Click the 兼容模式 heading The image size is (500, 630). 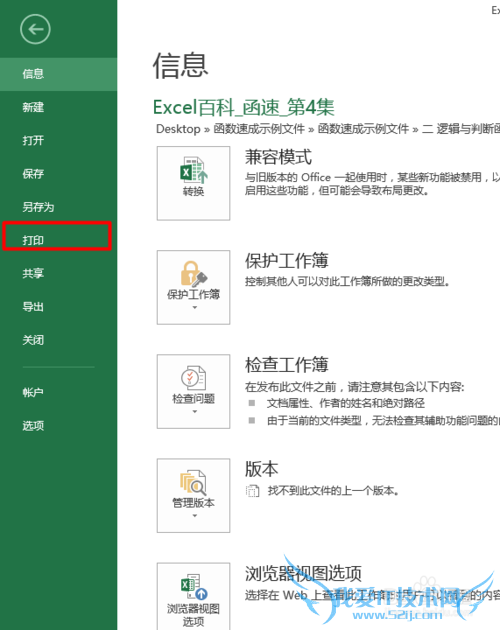(278, 157)
